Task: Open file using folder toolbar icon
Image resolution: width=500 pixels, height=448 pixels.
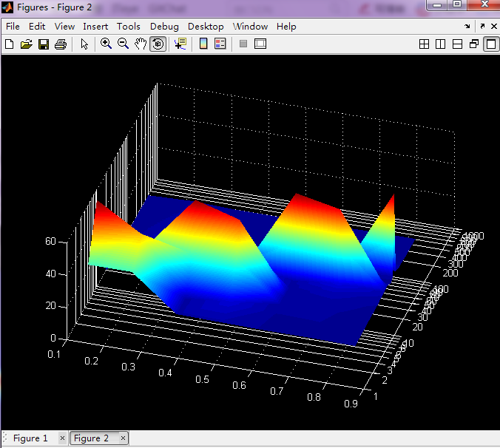Action: (27, 44)
